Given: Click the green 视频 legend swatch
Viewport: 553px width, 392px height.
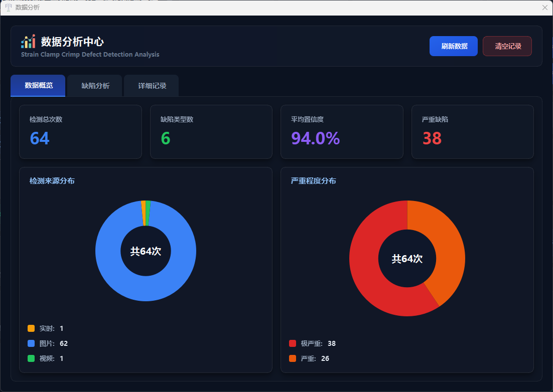Looking at the screenshot, I should pyautogui.click(x=31, y=358).
